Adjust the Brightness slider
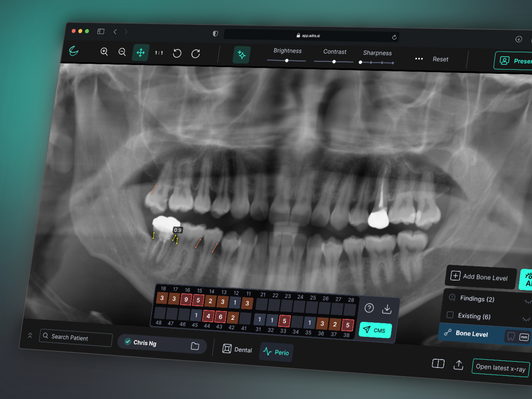This screenshot has height=399, width=532. pyautogui.click(x=286, y=61)
